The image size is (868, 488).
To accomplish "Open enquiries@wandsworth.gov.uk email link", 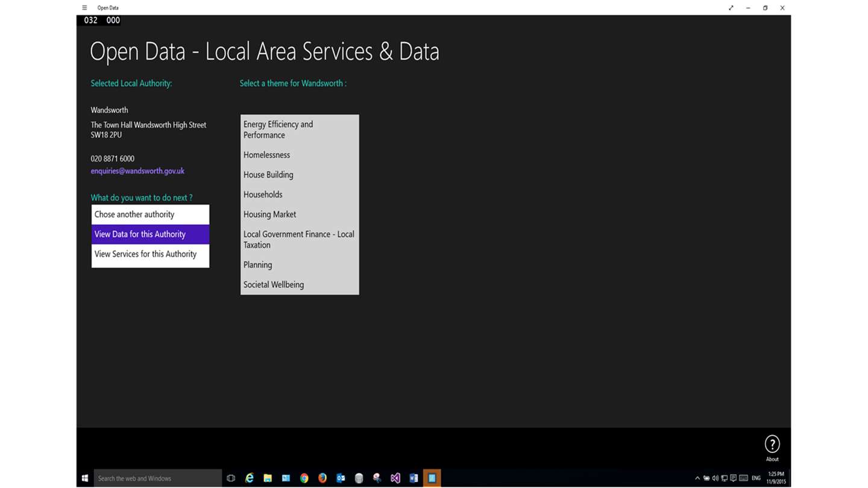I will pos(137,171).
